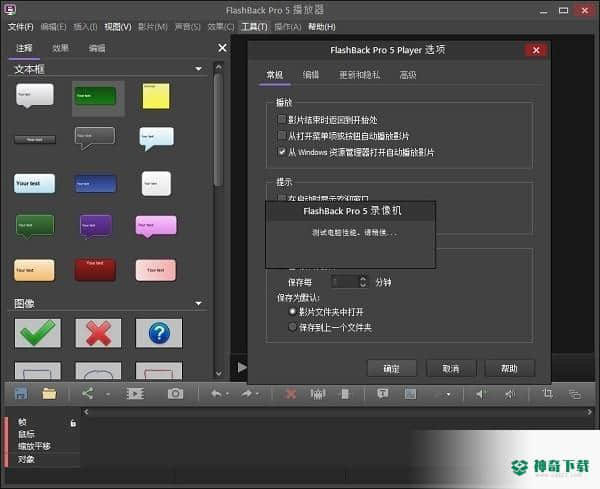The width and height of the screenshot is (600, 489).
Task: Click the waveform-style toolbar icon after red X
Action: [318, 394]
